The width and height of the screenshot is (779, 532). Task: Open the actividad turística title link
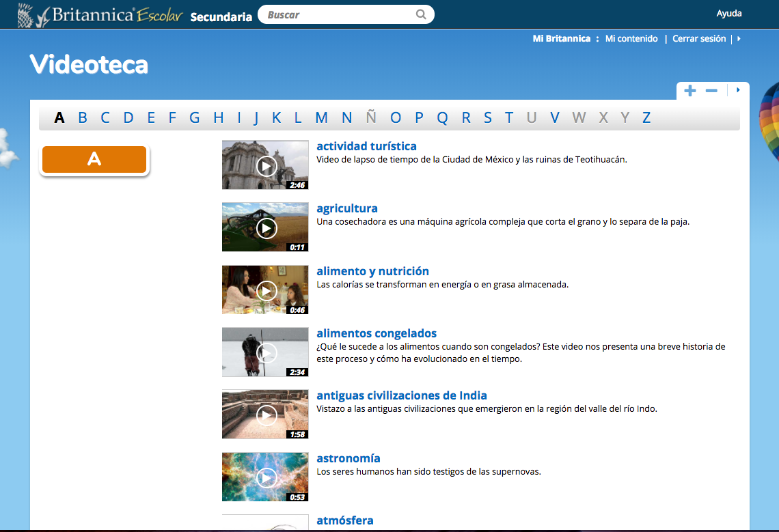click(367, 146)
